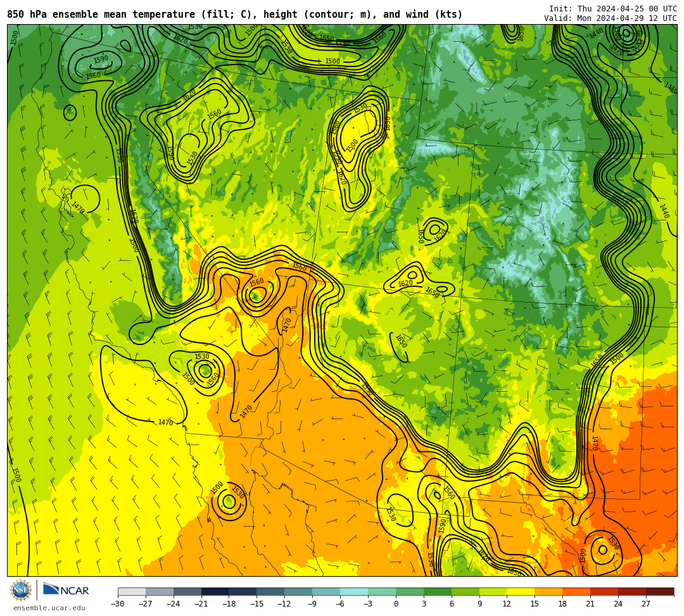
Task: Click the −30 colorbar tick label
Action: tap(118, 604)
